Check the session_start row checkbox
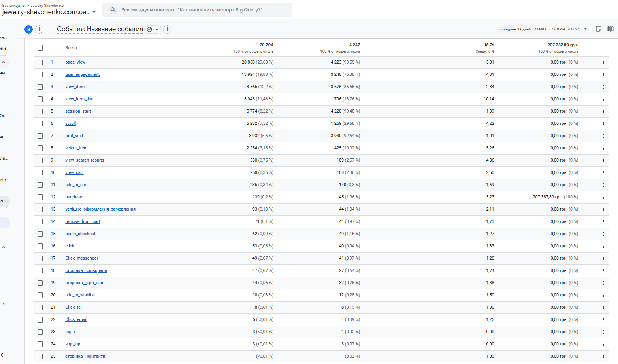Screen dimensions: 618x364 pyautogui.click(x=40, y=111)
